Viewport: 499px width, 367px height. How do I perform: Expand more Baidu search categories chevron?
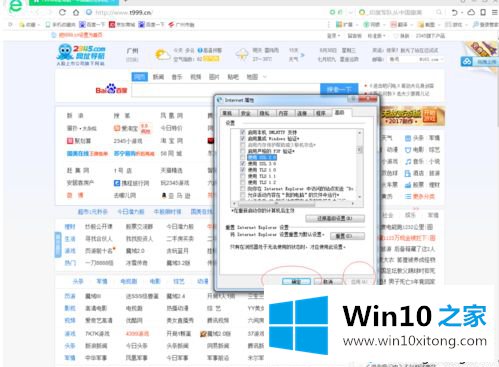click(265, 77)
